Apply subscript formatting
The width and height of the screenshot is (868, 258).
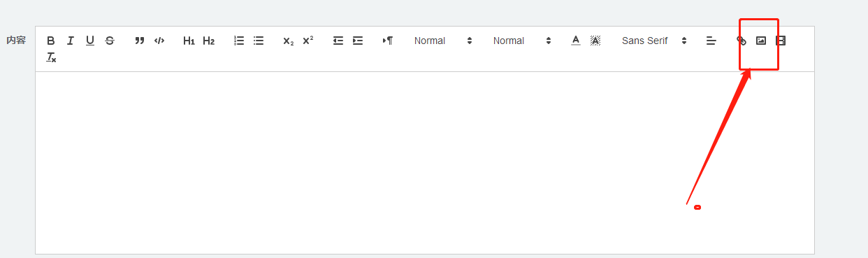pyautogui.click(x=288, y=41)
